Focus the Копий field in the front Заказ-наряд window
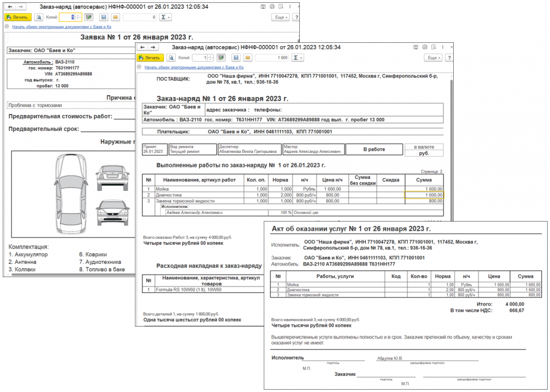 coord(199,58)
